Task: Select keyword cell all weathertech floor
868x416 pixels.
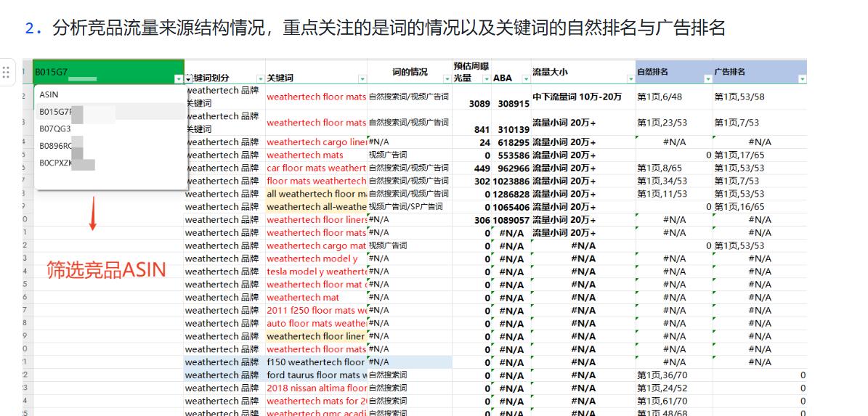Action: pyautogui.click(x=317, y=194)
